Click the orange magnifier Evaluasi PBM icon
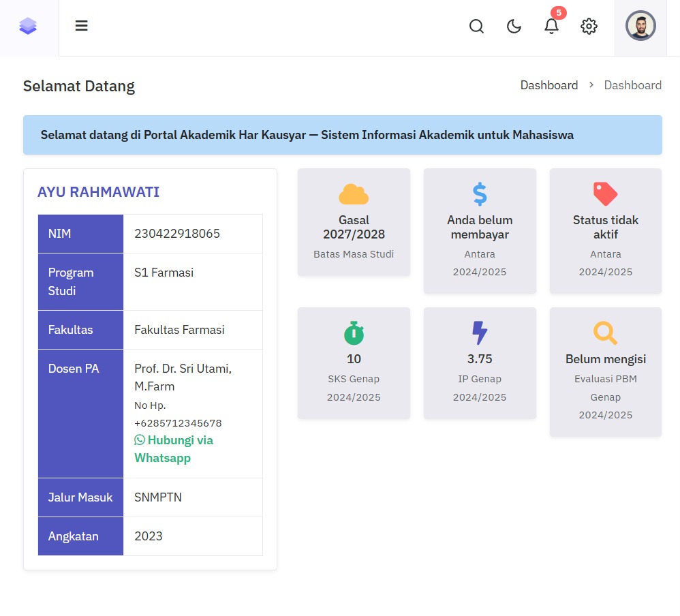The height and width of the screenshot is (616, 680). (x=605, y=333)
